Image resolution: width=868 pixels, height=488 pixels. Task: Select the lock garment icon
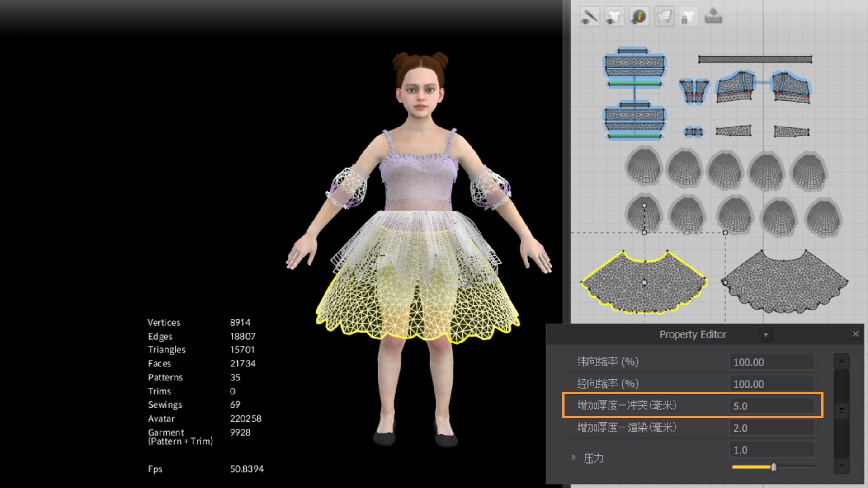pyautogui.click(x=688, y=16)
